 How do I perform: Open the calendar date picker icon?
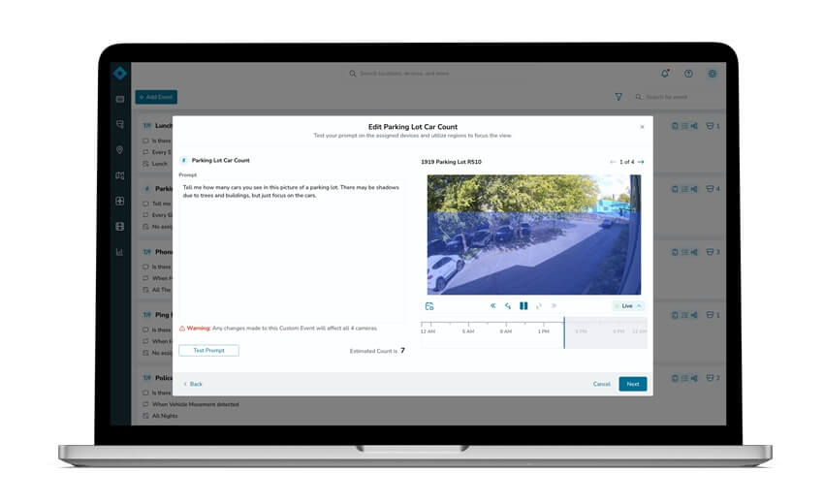(x=429, y=306)
